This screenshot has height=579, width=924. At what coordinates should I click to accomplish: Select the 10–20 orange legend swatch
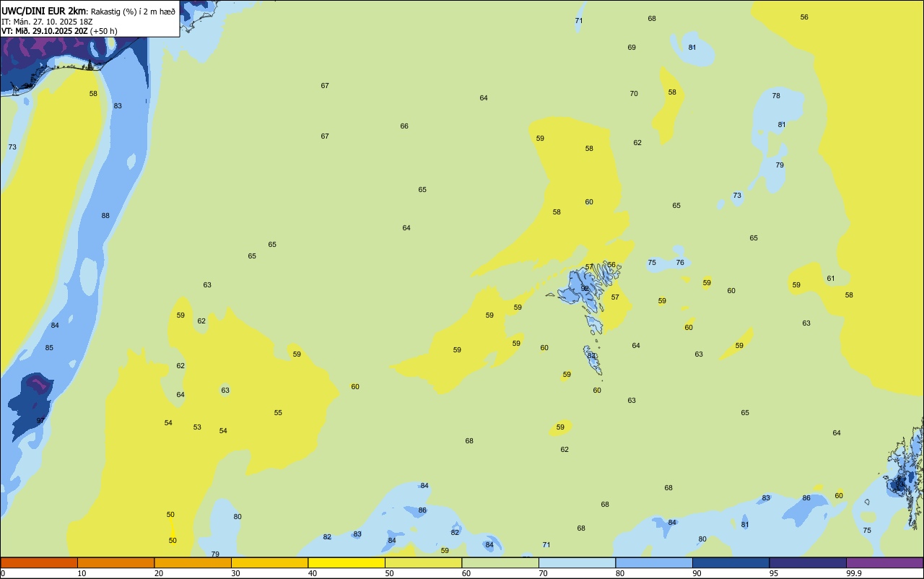click(x=115, y=562)
